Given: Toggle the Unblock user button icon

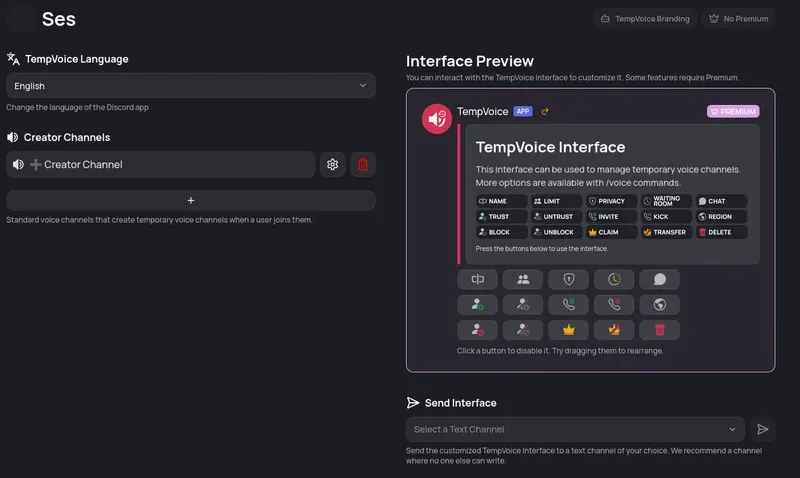Looking at the screenshot, I should coord(523,330).
